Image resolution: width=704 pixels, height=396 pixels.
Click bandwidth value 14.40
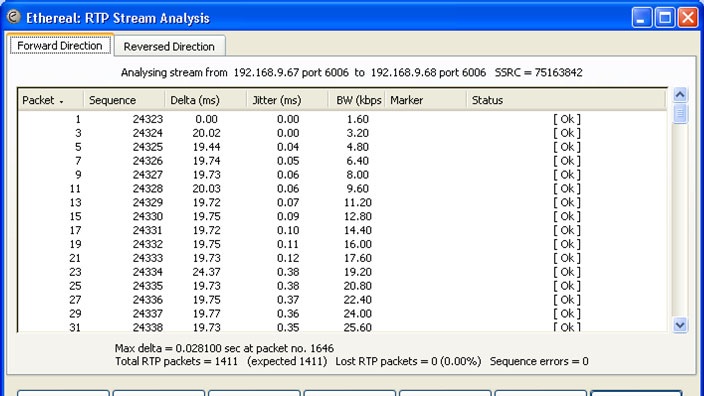(358, 230)
